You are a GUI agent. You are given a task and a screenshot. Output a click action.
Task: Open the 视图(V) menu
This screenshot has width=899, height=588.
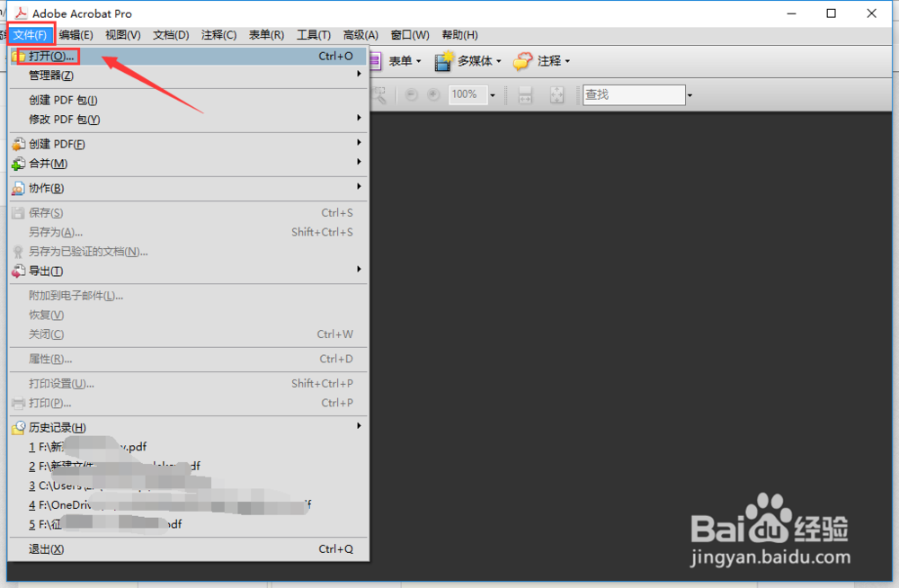[122, 35]
